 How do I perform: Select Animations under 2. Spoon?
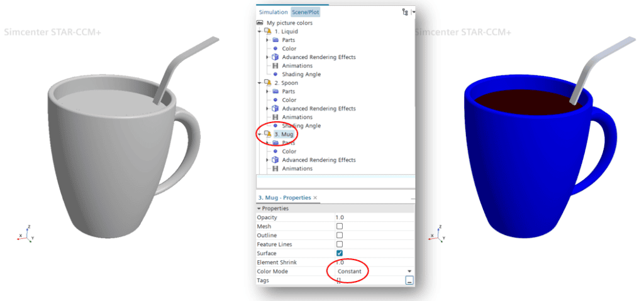click(x=297, y=118)
